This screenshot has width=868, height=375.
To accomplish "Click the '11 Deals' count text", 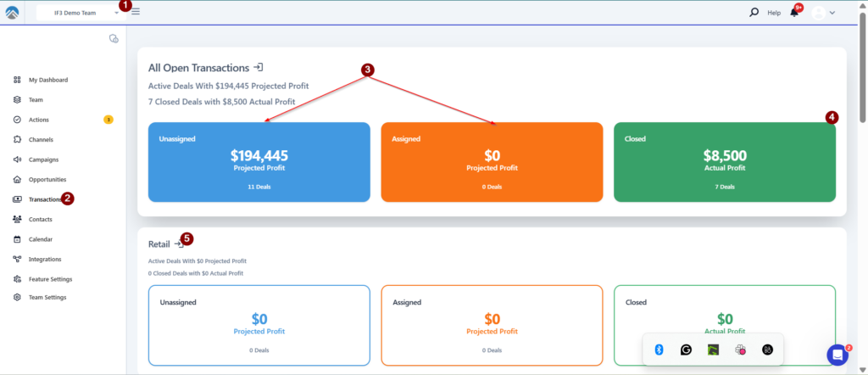I will [x=259, y=187].
